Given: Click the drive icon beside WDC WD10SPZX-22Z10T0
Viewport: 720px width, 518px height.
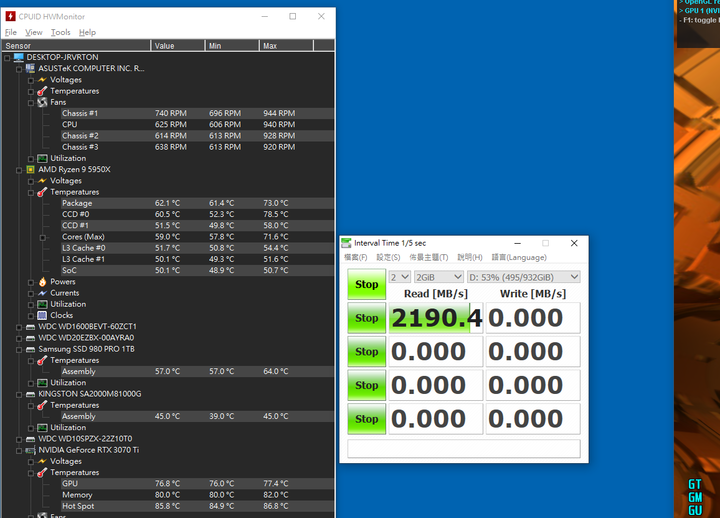Looking at the screenshot, I should (30, 439).
